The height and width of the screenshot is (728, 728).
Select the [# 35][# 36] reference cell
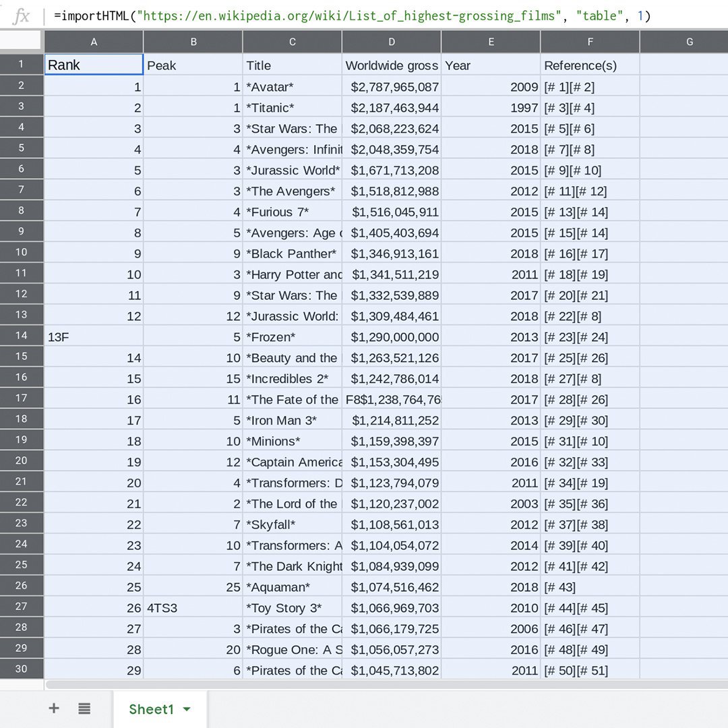(x=590, y=504)
